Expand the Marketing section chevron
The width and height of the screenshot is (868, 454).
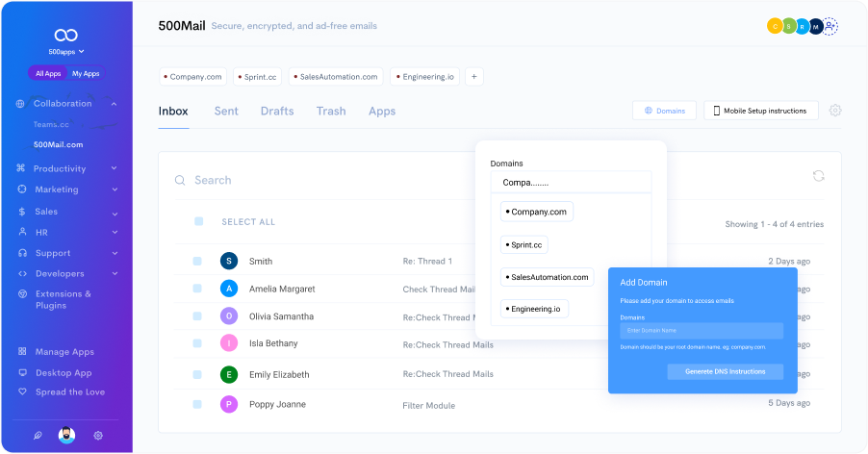pyautogui.click(x=115, y=189)
